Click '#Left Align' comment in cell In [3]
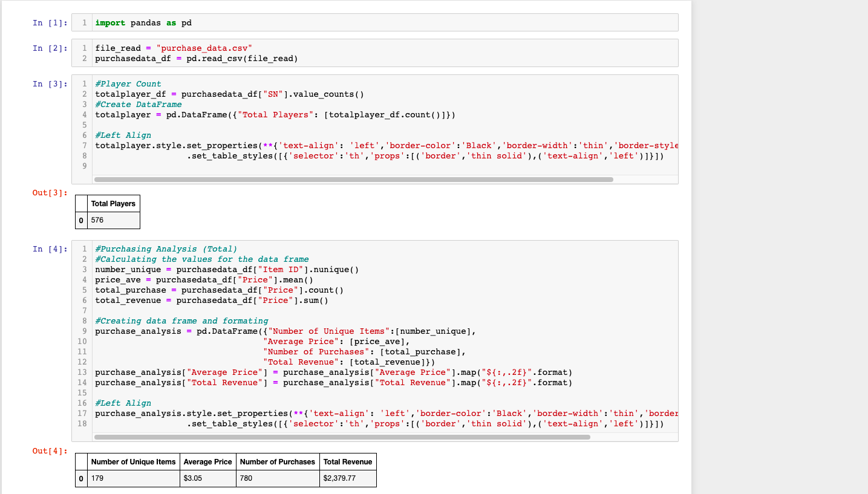The height and width of the screenshot is (494, 868). pyautogui.click(x=123, y=135)
